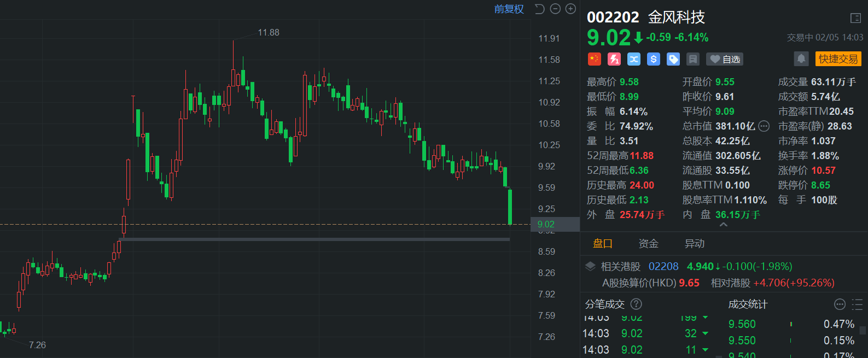Collapse the quote details with the up chevron
868x358 pixels.
pos(723,225)
